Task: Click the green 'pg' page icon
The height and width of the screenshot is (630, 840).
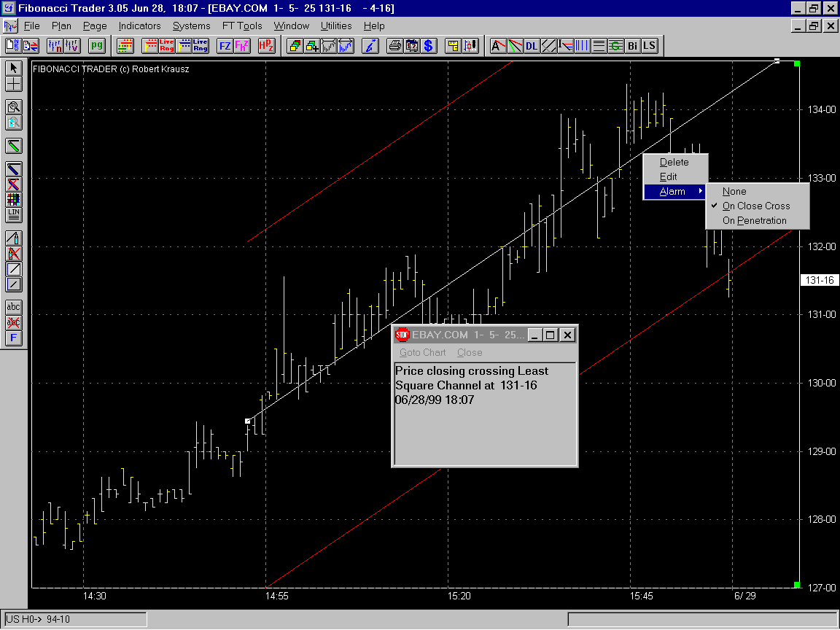Action: coord(97,46)
